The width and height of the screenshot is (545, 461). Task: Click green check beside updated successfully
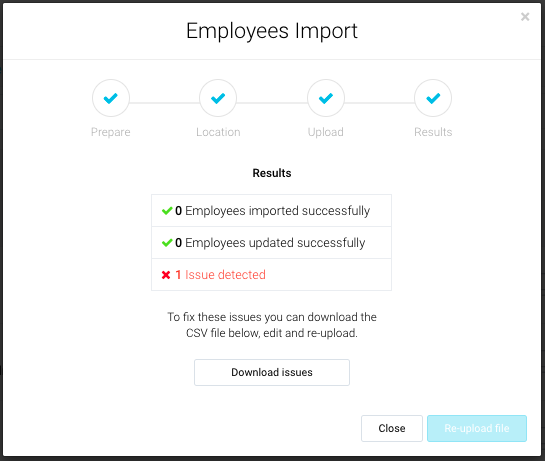point(167,243)
